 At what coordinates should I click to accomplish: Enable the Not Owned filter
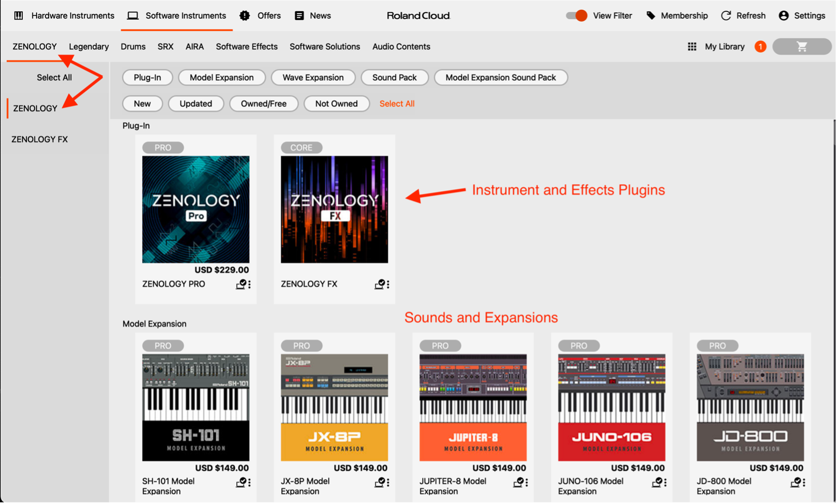tap(336, 104)
